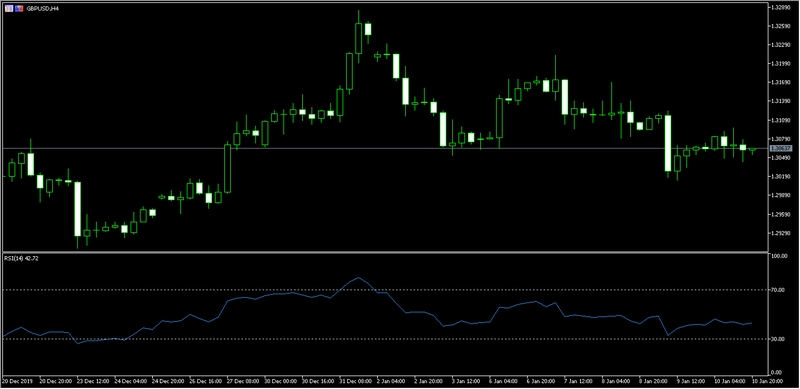The image size is (800, 389).
Task: Click the Depth of Market icon beside GBPUSD
Action: [x=19, y=9]
